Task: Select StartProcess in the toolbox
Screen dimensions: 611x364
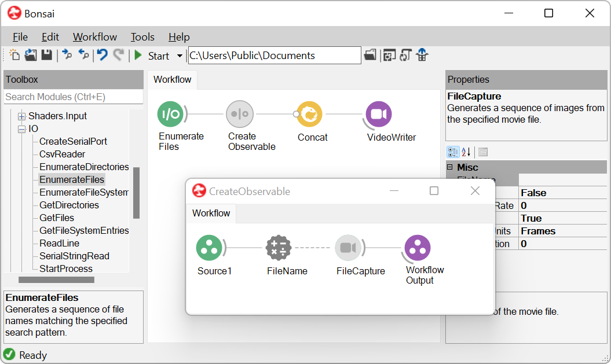Action: 66,269
